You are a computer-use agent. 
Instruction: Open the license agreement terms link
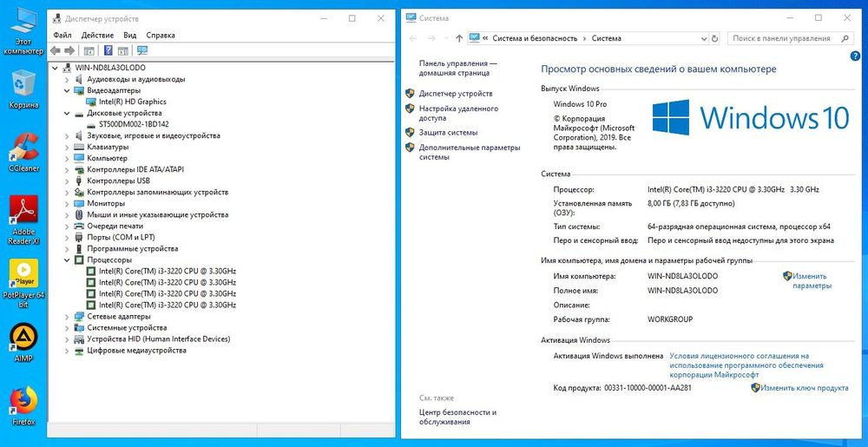(x=746, y=365)
